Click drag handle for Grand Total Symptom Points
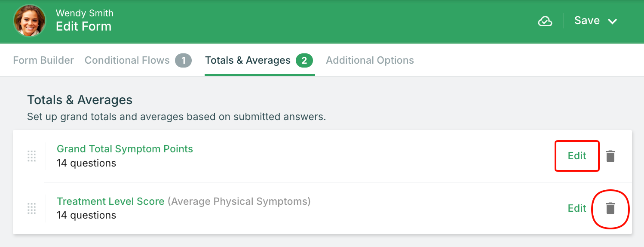This screenshot has width=644, height=247. 31,156
